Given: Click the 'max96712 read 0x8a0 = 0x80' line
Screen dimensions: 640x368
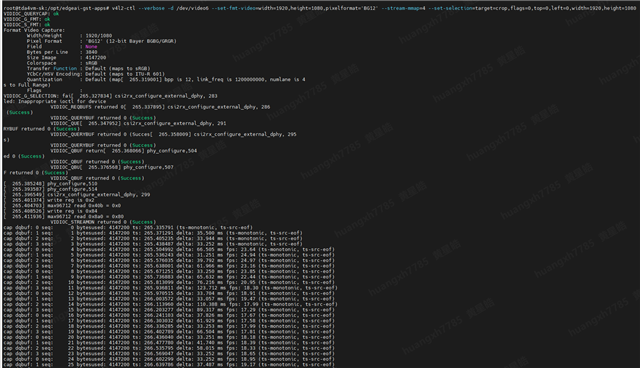Looking at the screenshot, I should 85,217.
